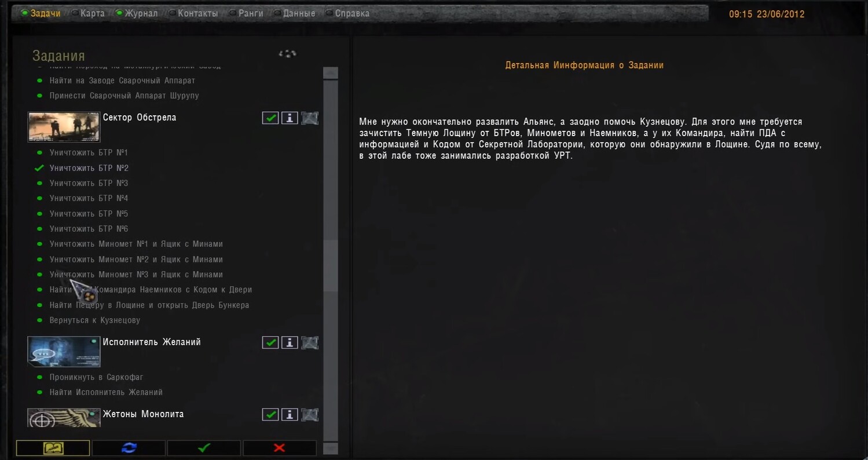
Task: Click the blue refresh arrows filter button
Action: [129, 448]
